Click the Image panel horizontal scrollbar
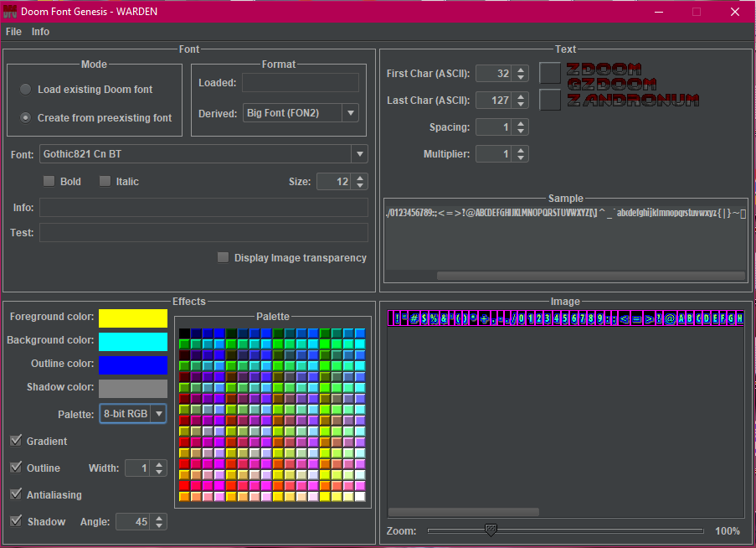 (x=464, y=512)
